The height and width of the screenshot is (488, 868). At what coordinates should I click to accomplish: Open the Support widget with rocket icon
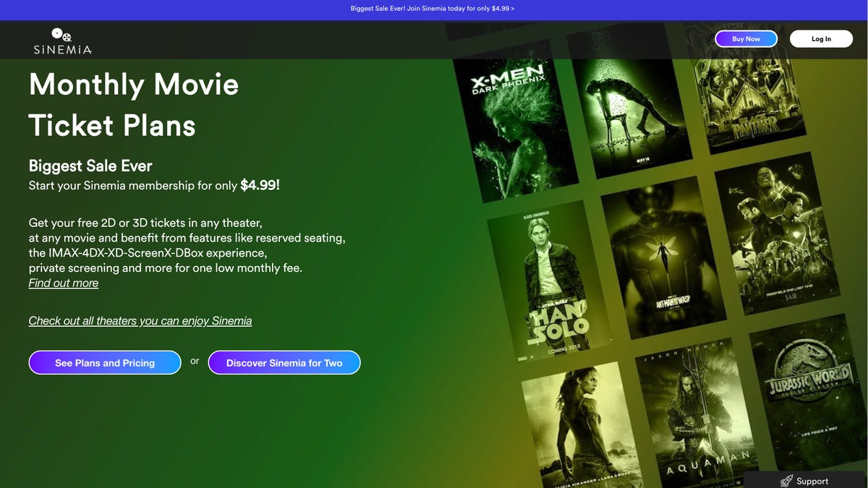coord(804,480)
